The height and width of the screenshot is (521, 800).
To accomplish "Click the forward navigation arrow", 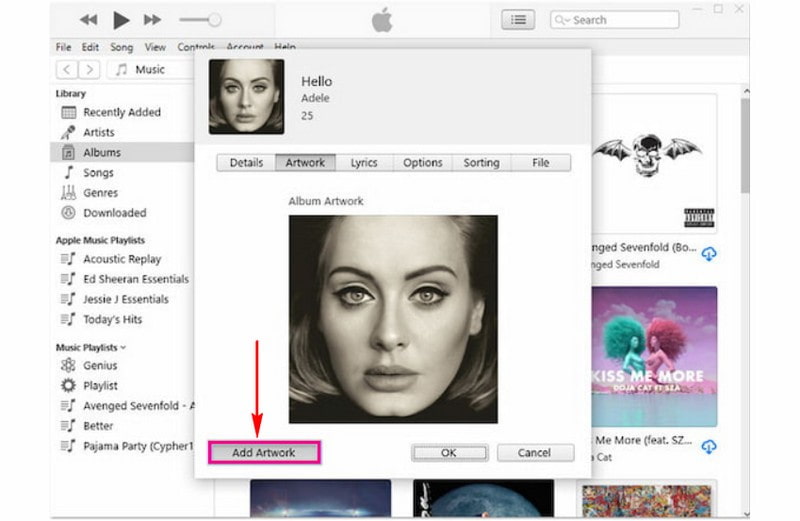I will click(x=90, y=69).
